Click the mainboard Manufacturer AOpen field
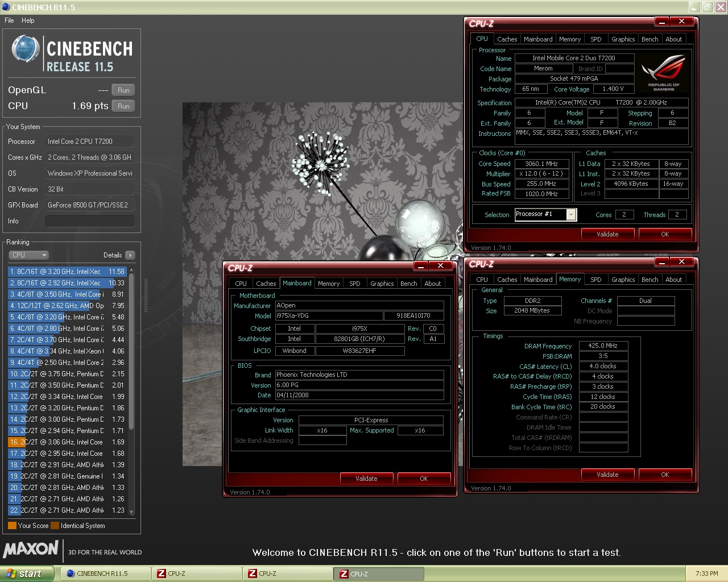 click(x=359, y=306)
